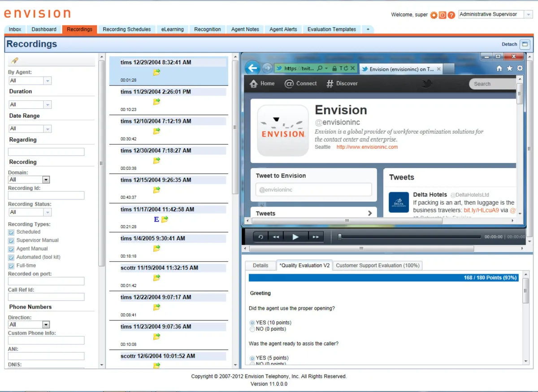The width and height of the screenshot is (538, 392).
Task: Expand the Tweets chevron in the sidebar
Action: [x=370, y=213]
